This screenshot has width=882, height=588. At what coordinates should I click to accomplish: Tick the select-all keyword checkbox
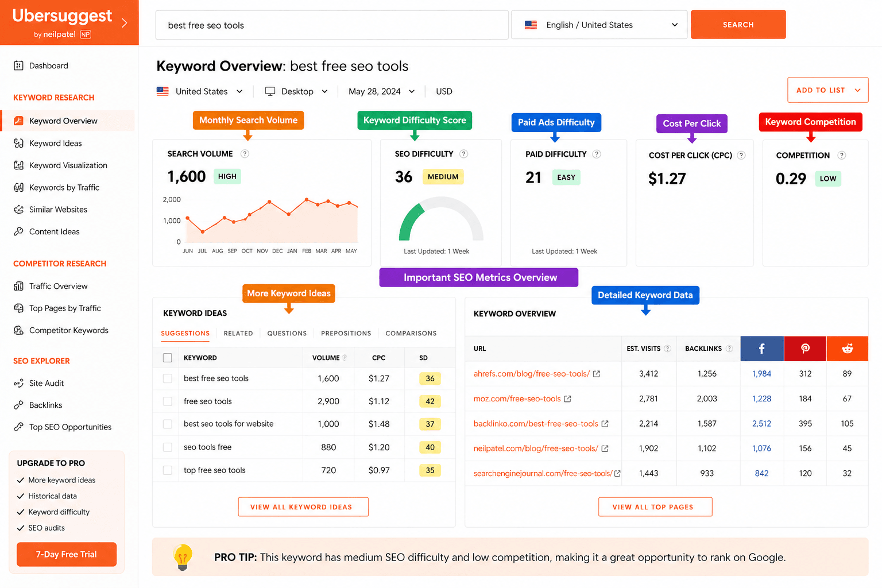[x=168, y=358]
